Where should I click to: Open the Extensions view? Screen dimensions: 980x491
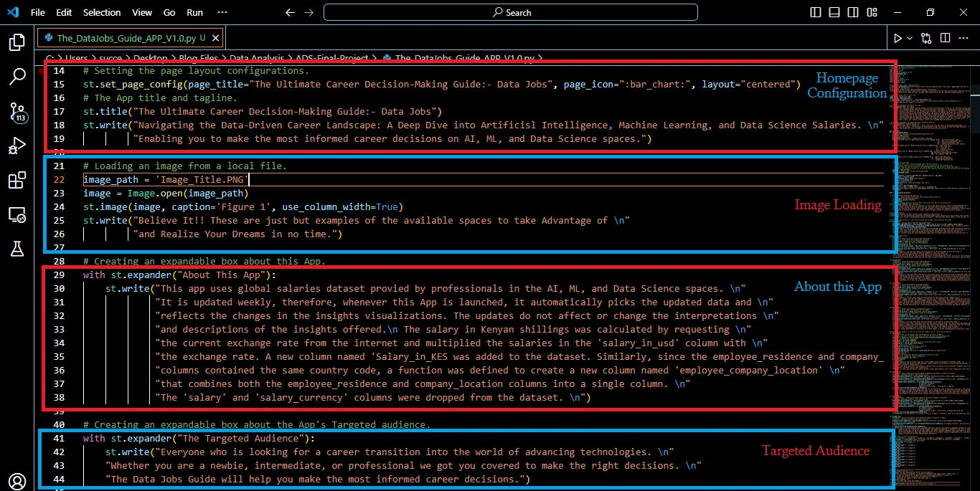(17, 181)
